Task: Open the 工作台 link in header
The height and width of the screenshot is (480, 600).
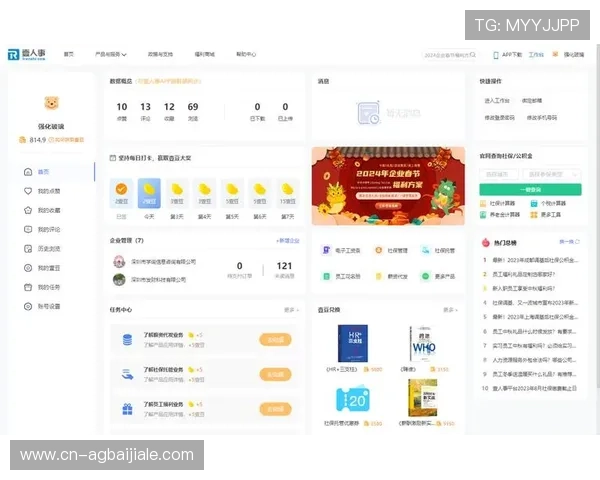Action: pyautogui.click(x=536, y=55)
